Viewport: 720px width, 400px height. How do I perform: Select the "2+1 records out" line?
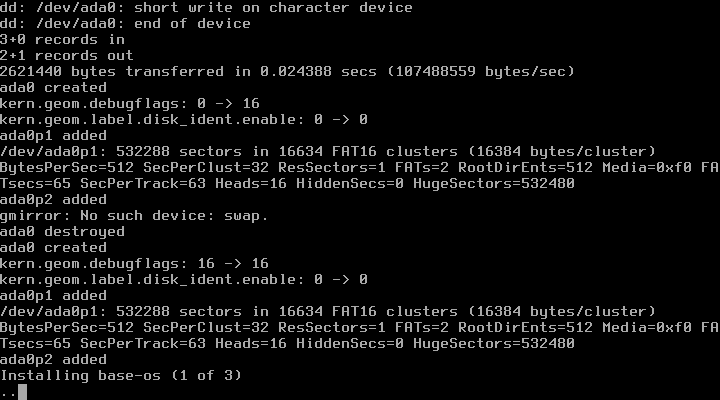[x=66, y=56]
